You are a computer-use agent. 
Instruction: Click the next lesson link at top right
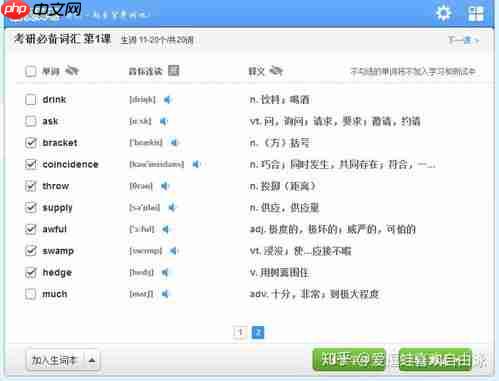464,40
